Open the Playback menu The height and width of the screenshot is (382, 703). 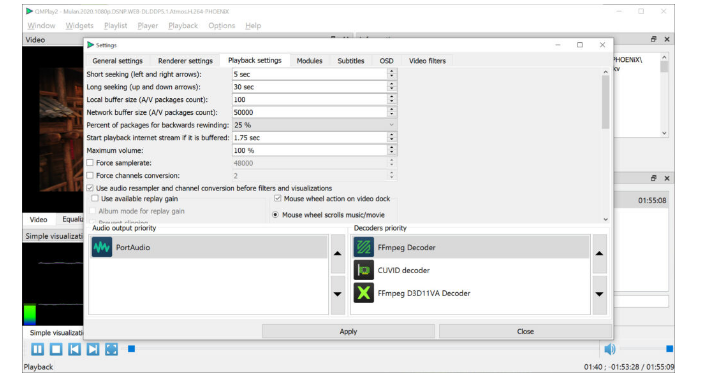click(183, 26)
